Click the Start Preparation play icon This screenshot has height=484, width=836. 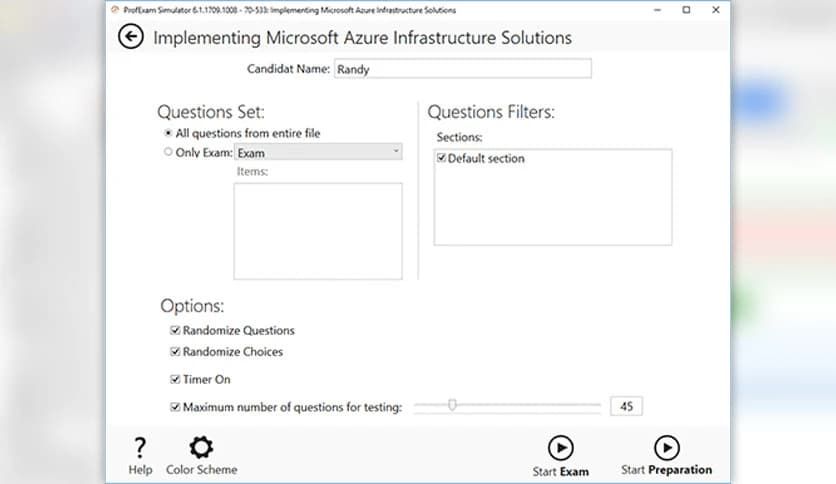[x=665, y=447]
